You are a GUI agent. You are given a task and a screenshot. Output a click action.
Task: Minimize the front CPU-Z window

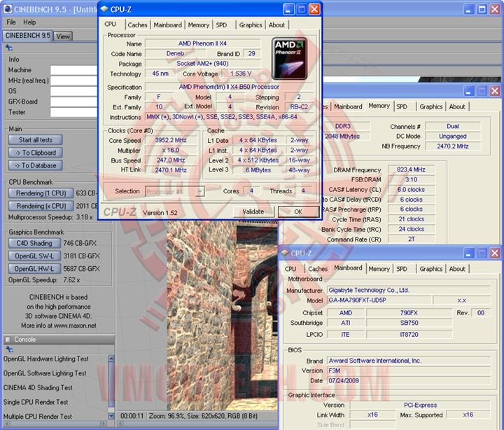[x=288, y=10]
